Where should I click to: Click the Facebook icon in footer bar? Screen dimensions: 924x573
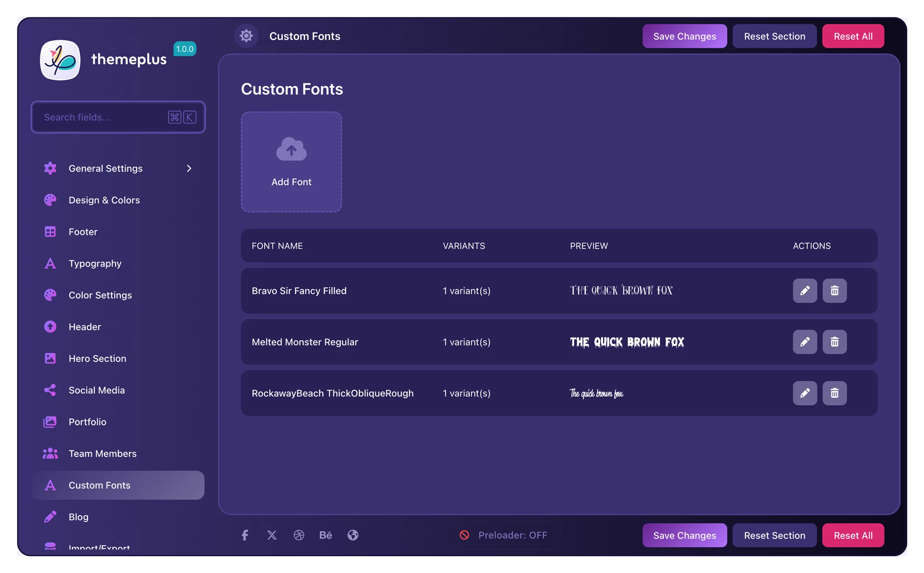coord(245,535)
